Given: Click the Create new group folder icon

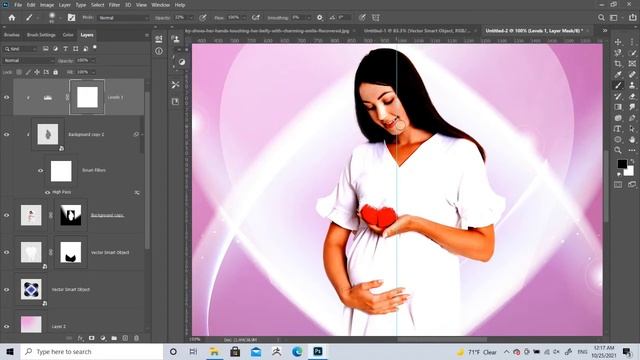Looking at the screenshot, I should pyautogui.click(x=114, y=338).
